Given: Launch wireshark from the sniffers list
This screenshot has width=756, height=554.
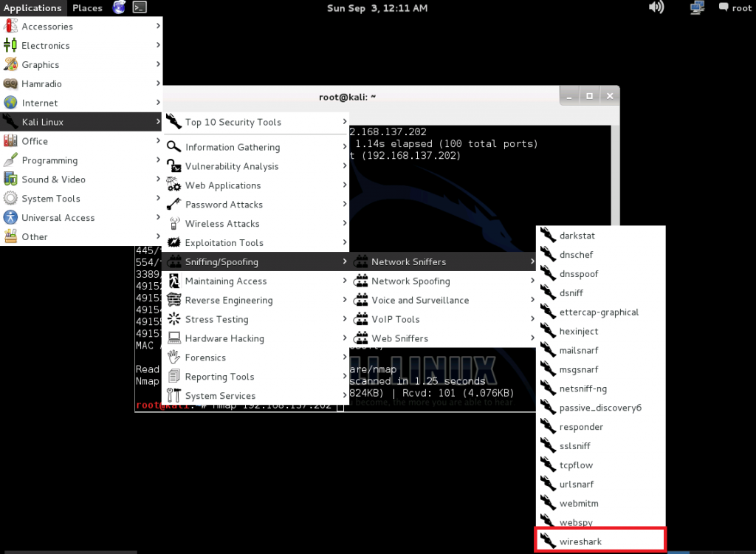Looking at the screenshot, I should [x=601, y=541].
